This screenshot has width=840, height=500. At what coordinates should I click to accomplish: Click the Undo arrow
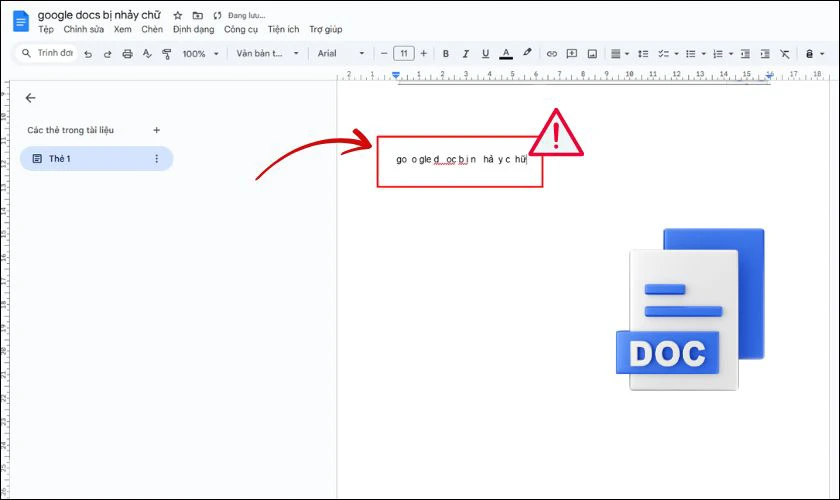(88, 54)
